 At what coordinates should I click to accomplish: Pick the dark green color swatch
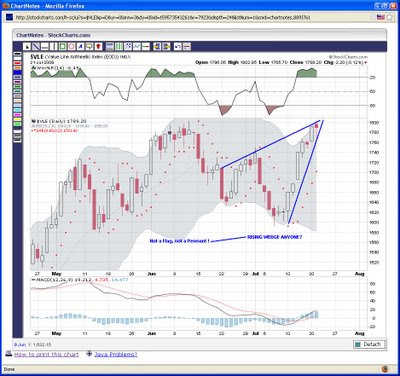click(x=18, y=86)
